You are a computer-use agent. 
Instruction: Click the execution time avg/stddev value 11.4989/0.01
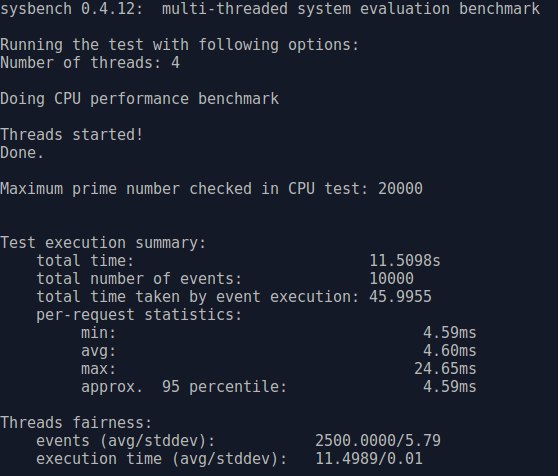[369, 459]
